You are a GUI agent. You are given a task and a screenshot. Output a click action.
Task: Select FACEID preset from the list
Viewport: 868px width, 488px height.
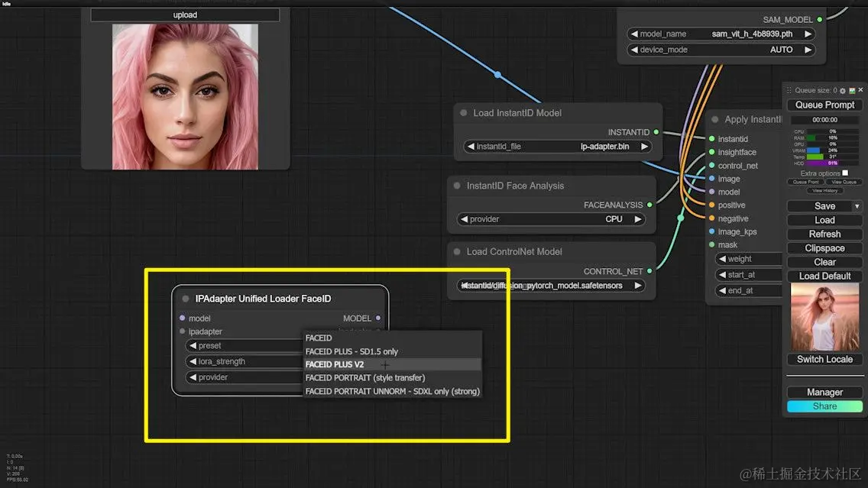(392, 338)
